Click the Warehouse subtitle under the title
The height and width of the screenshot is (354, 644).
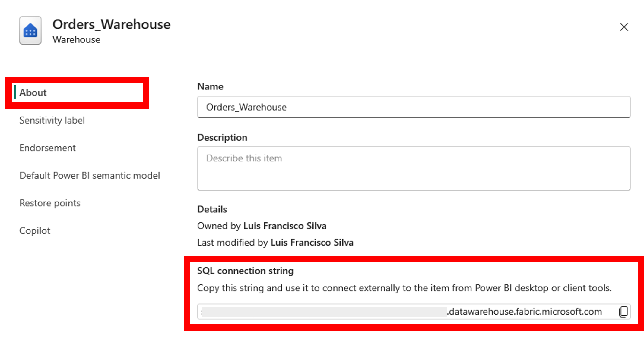point(76,39)
